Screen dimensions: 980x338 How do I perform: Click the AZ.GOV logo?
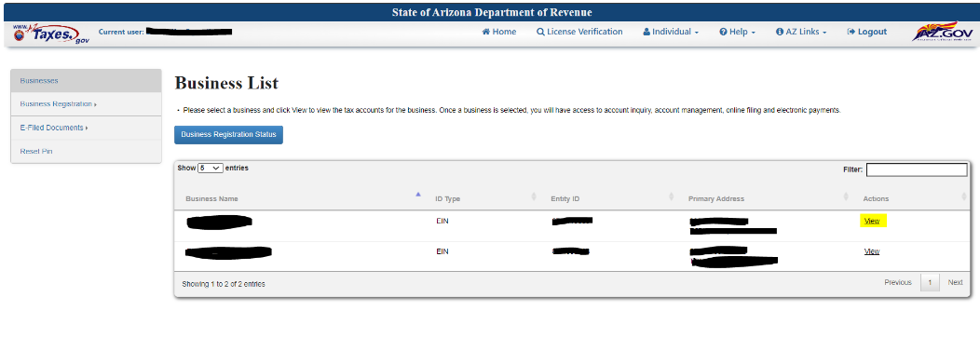tap(942, 32)
